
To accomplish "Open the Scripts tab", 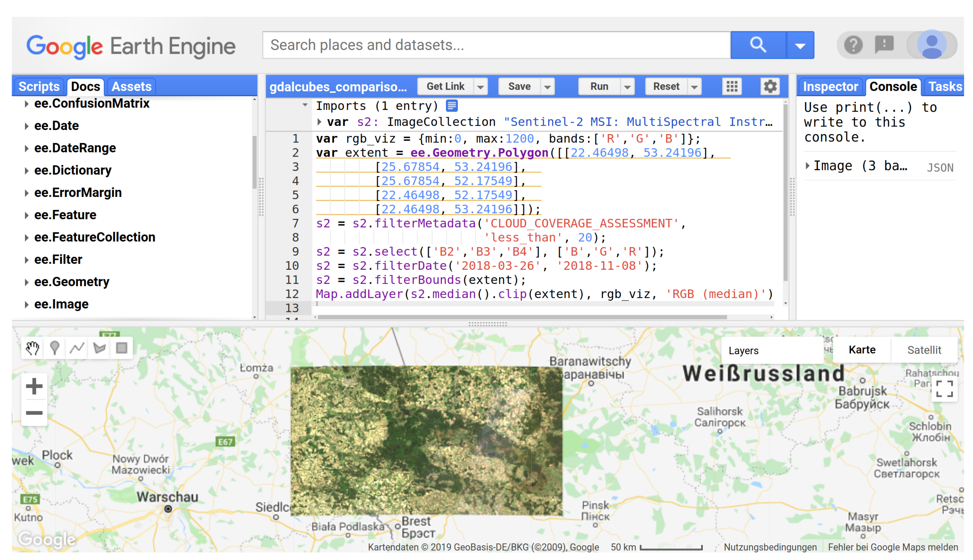I will 39,87.
